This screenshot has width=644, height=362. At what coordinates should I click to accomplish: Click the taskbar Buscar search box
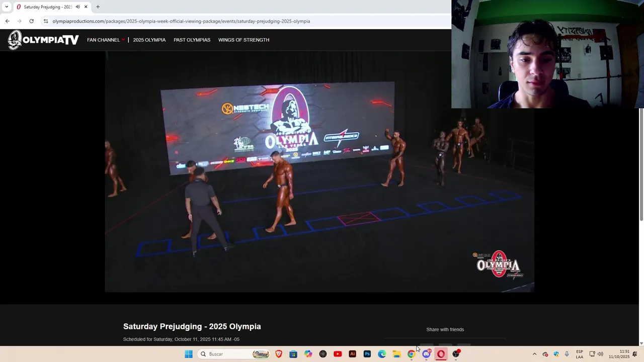pyautogui.click(x=234, y=354)
